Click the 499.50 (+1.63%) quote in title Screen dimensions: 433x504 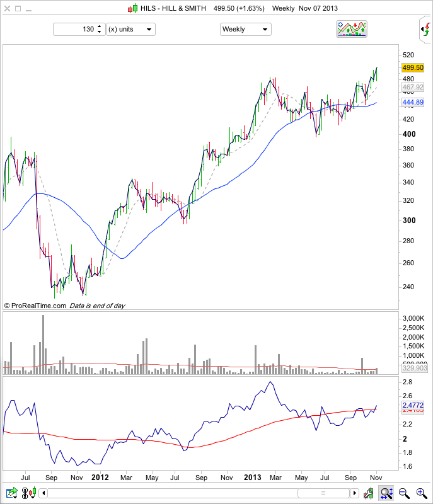coord(239,8)
